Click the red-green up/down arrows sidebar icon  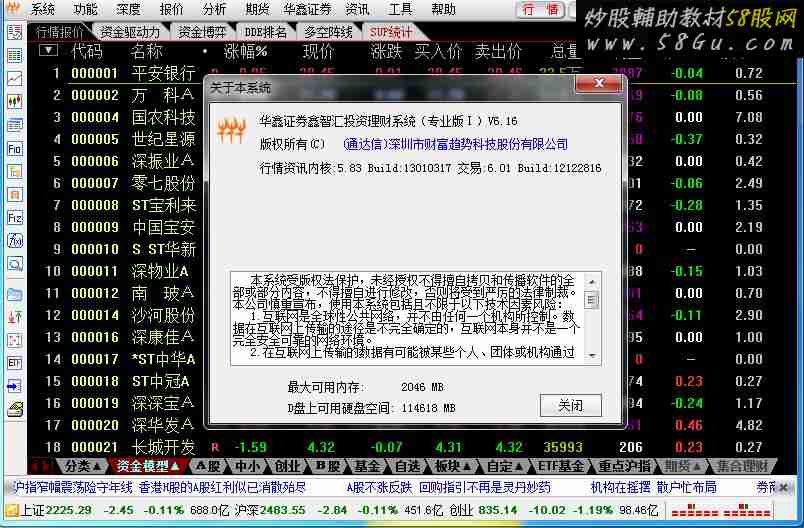tap(15, 317)
